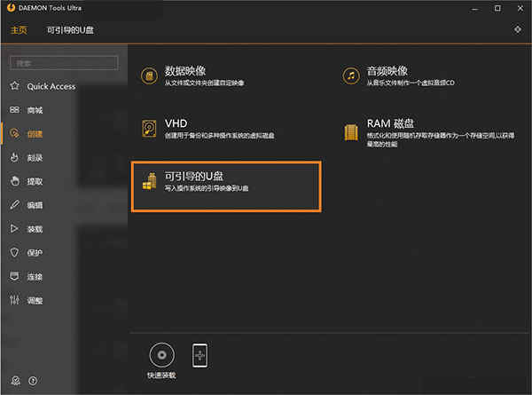Switch to the 主页 home tab
Viewport: 532px width, 395px height.
[x=19, y=30]
